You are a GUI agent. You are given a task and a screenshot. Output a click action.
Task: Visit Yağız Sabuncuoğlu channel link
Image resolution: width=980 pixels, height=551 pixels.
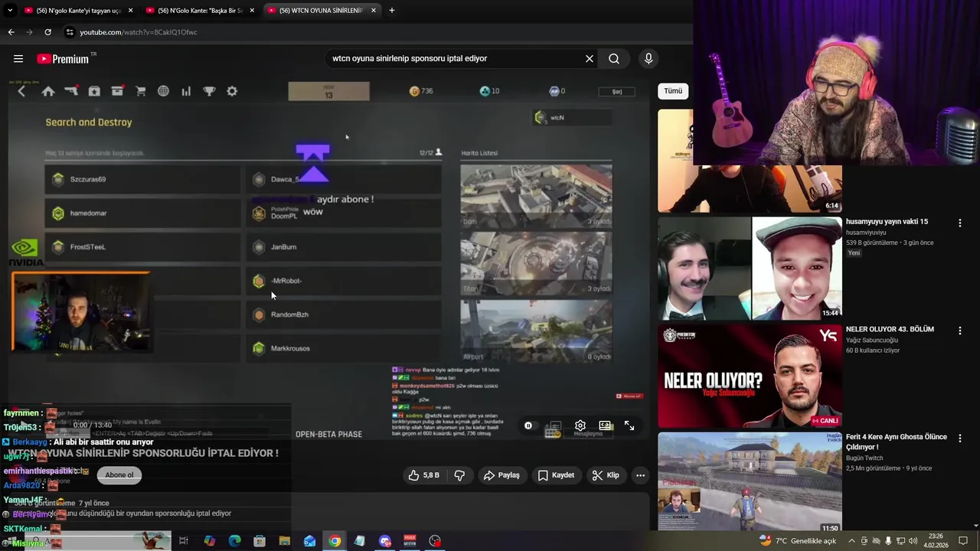[x=872, y=340]
